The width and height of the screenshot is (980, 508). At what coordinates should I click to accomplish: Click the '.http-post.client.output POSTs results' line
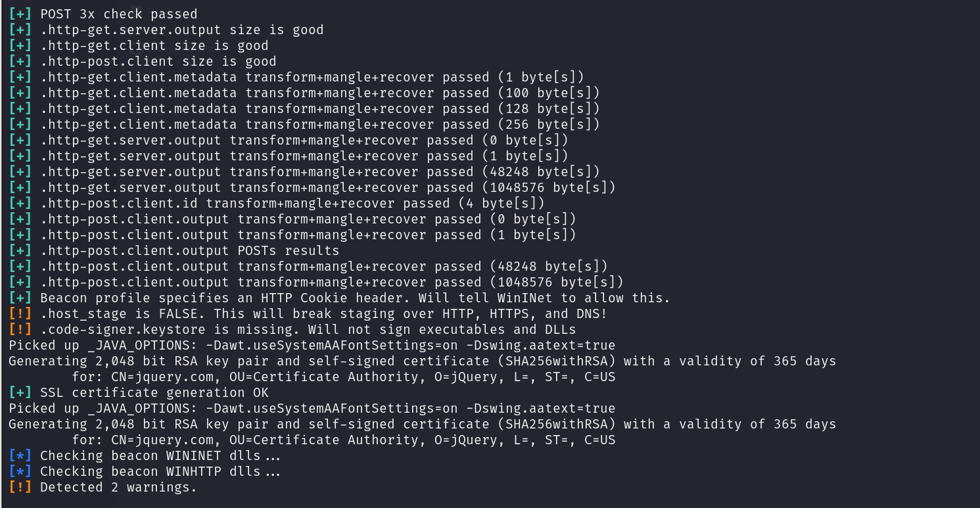pyautogui.click(x=190, y=250)
